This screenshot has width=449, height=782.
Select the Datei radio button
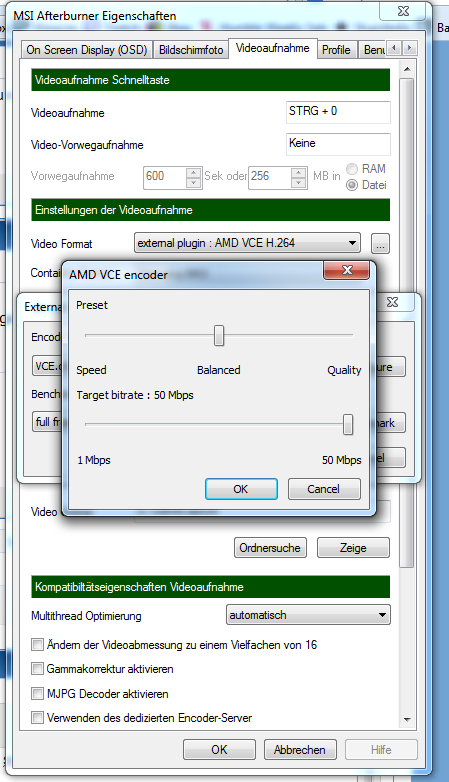pos(352,185)
